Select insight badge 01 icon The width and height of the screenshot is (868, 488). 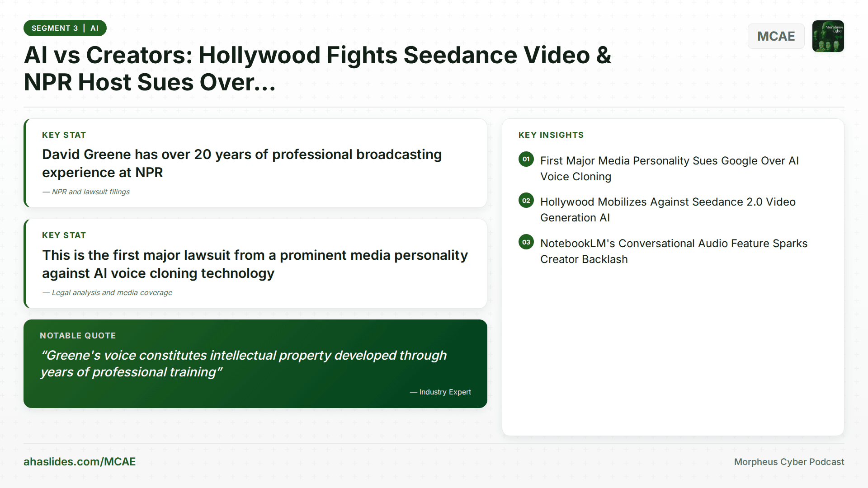pyautogui.click(x=526, y=160)
